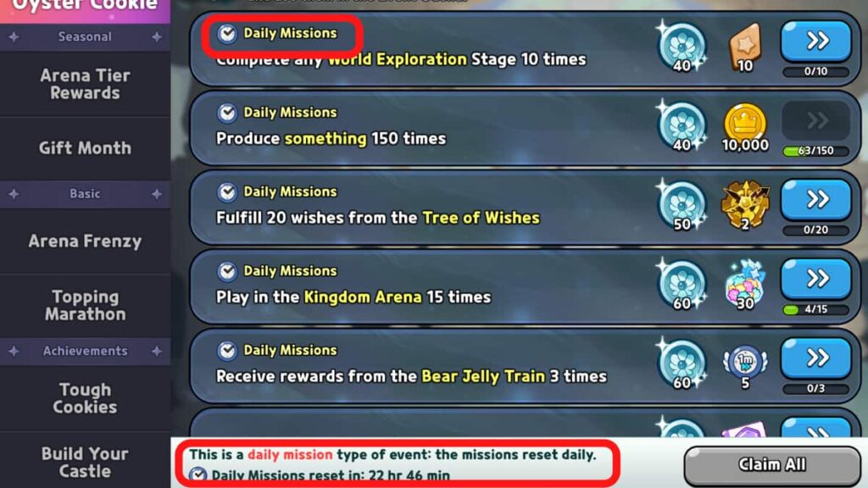
Task: Tap the 40-point flower badge on World Exploration mission
Action: [682, 47]
